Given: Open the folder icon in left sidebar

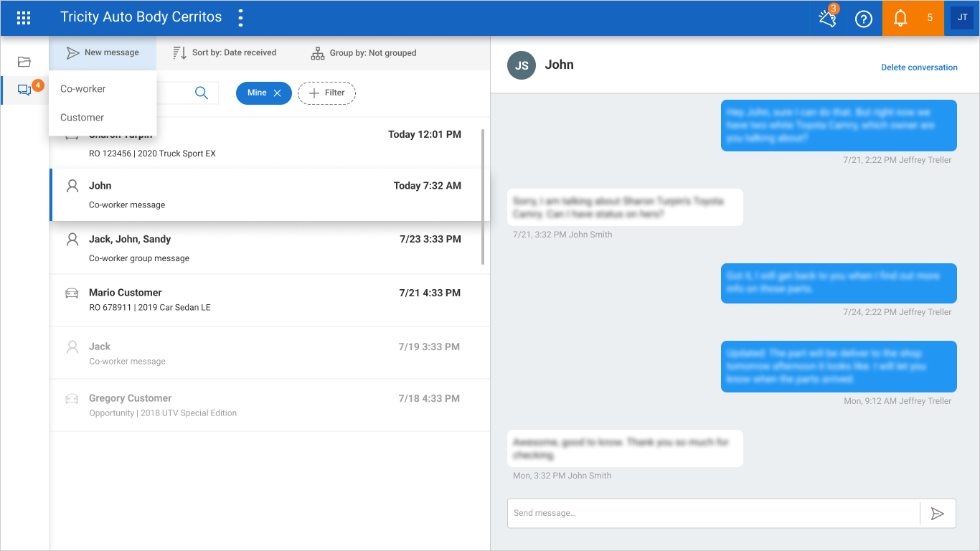Looking at the screenshot, I should coord(24,62).
